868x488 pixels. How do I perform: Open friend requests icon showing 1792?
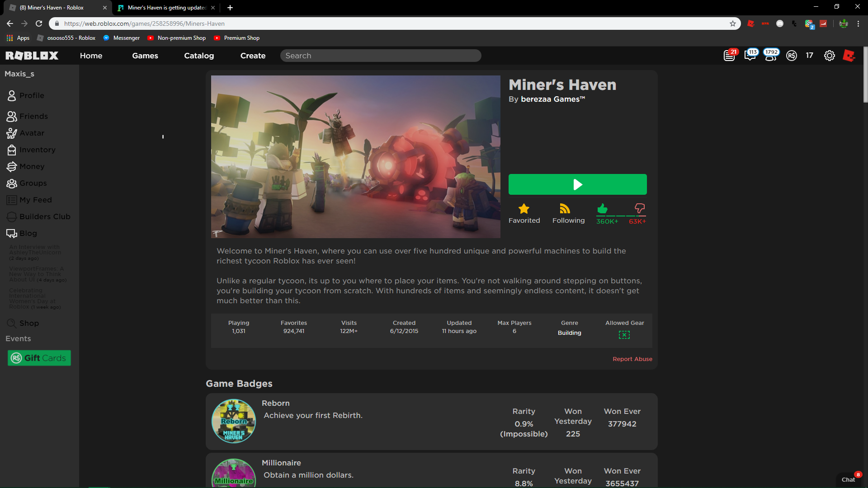tap(771, 56)
